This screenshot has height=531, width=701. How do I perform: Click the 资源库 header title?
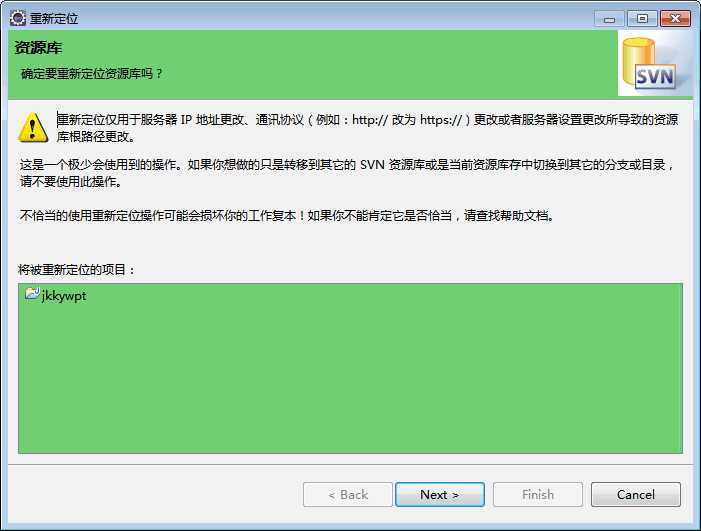(38, 48)
